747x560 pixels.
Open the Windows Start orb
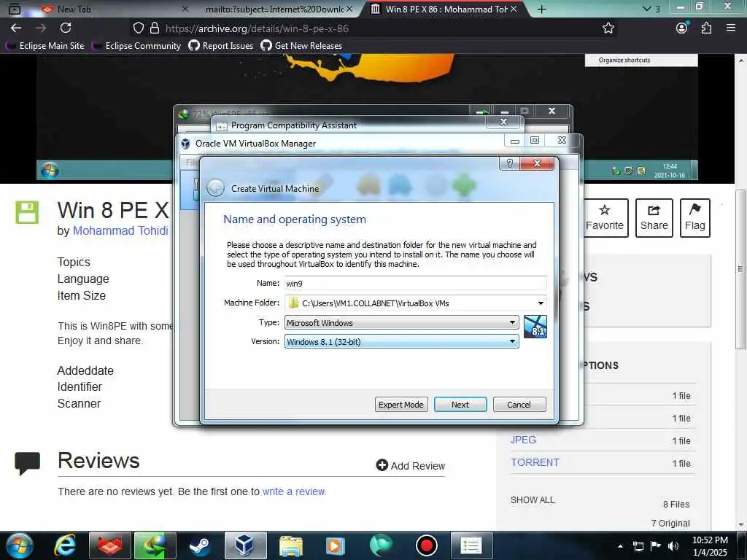pyautogui.click(x=20, y=545)
